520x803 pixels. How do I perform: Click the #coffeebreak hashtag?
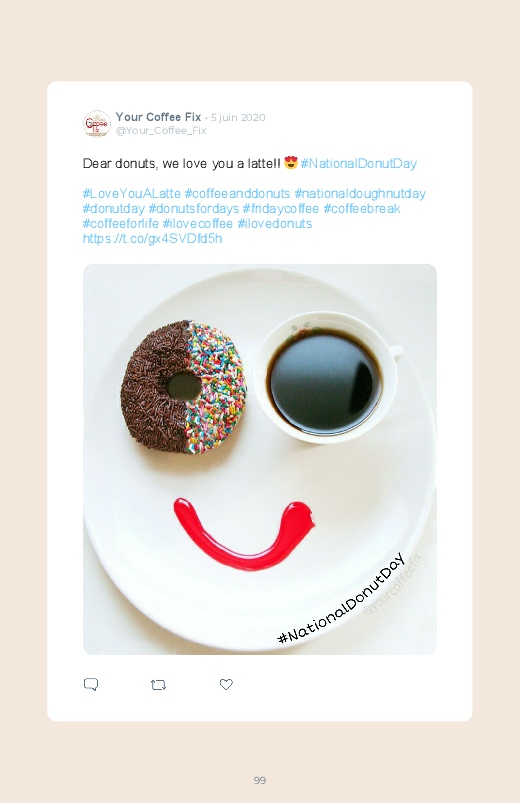tap(362, 209)
